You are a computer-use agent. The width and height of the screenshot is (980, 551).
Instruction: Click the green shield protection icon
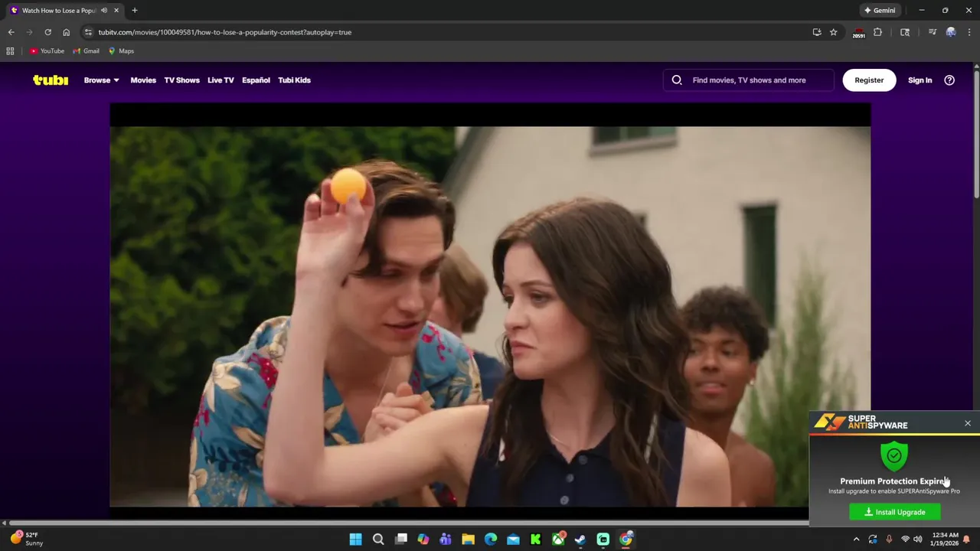[894, 455]
